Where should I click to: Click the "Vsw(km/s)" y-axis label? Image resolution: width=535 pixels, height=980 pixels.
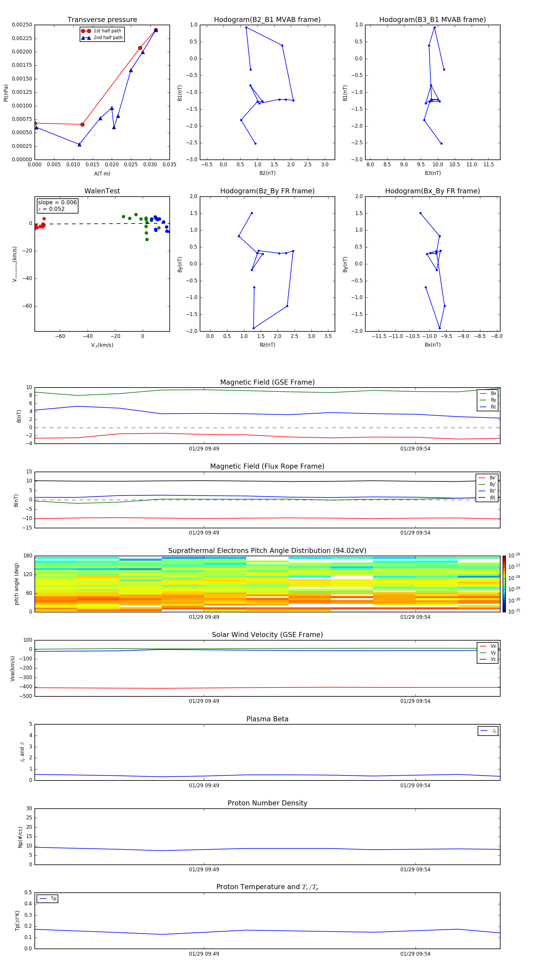pos(12,668)
